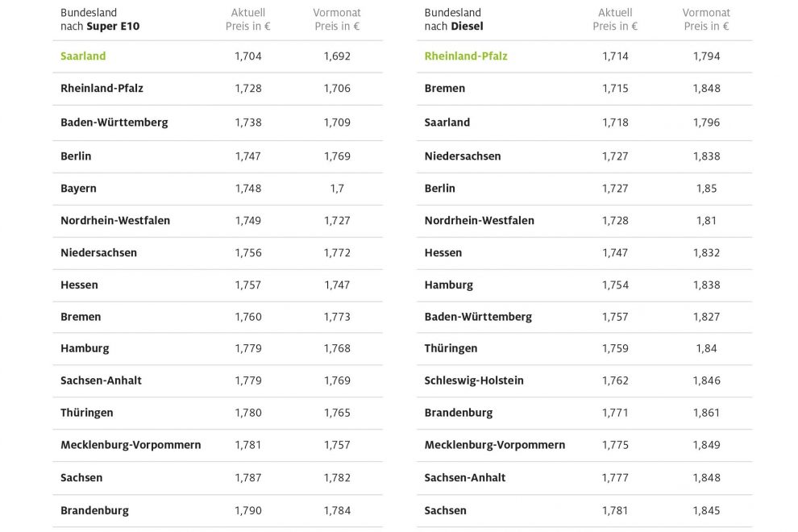Viewport: 798px width, 532px height.
Task: Select Hamburg in the Diesel table
Action: pyautogui.click(x=449, y=285)
